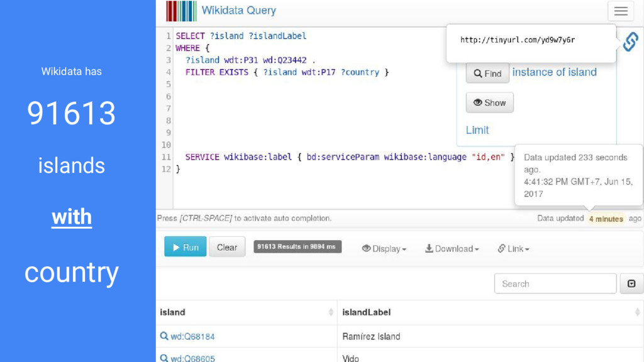
Task: Click the islandLabel column header
Action: pyautogui.click(x=491, y=312)
